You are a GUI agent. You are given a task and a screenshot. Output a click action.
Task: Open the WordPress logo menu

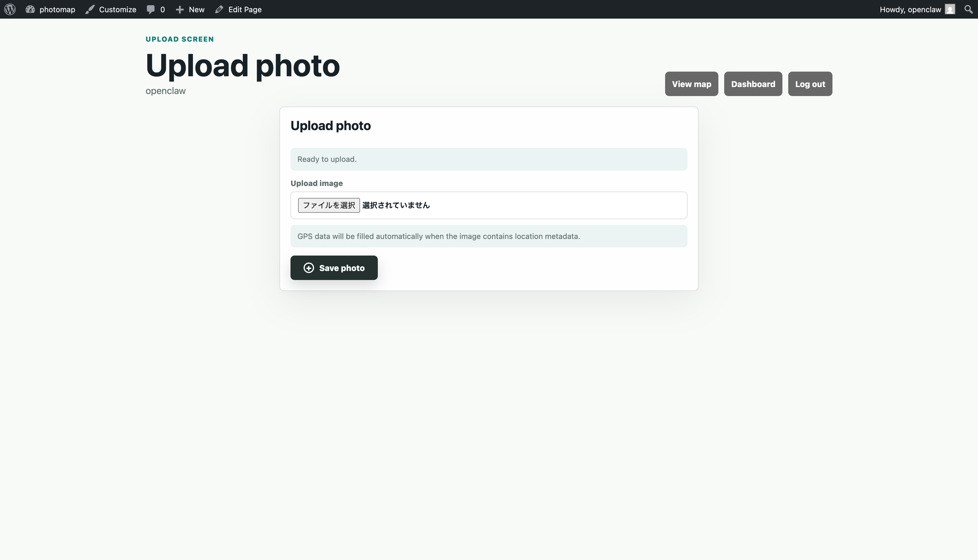(10, 9)
